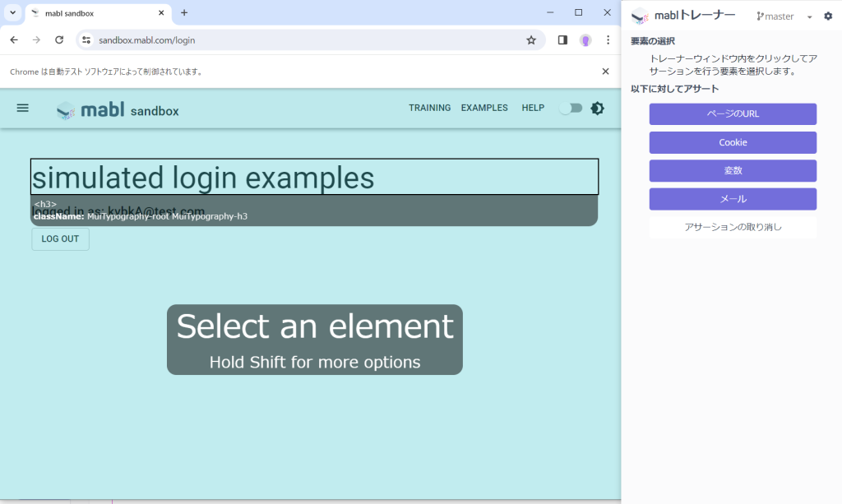This screenshot has height=504, width=842.
Task: Open Chrome side panel
Action: [562, 40]
